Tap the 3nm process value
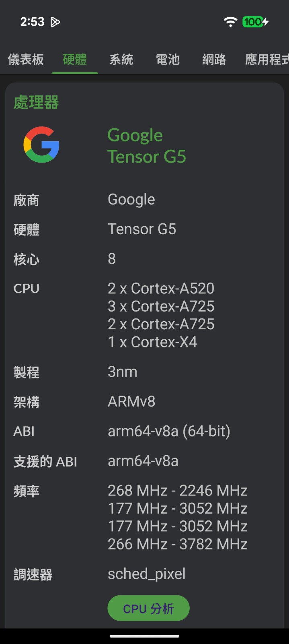Screen dimensions: 289x644 [x=123, y=372]
